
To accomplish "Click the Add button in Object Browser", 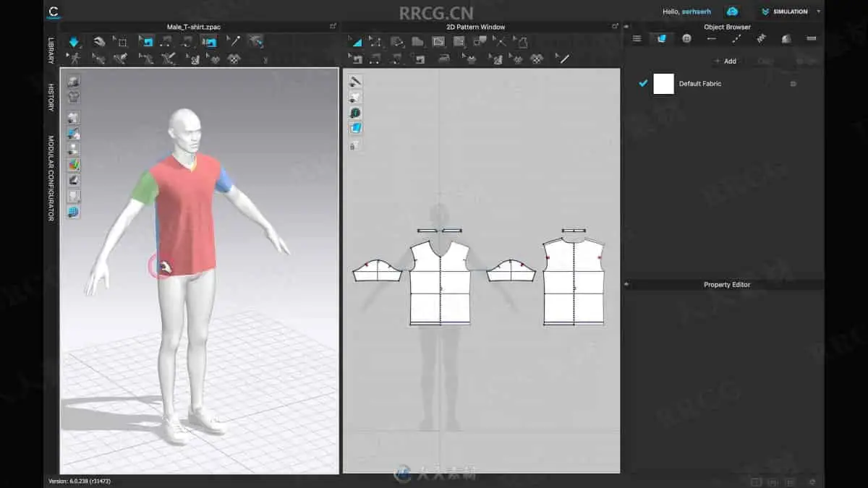I will (726, 61).
